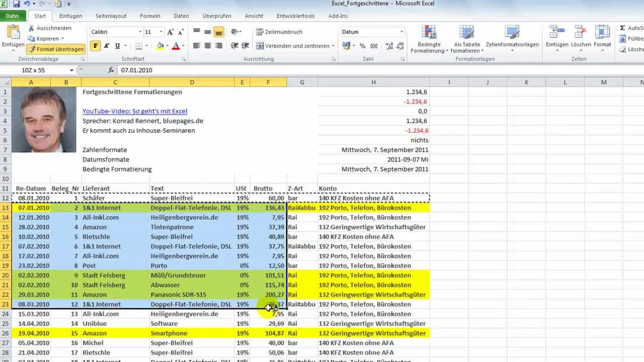Screen dimensions: 644x362
Task: Select column H header
Action: click(x=373, y=82)
